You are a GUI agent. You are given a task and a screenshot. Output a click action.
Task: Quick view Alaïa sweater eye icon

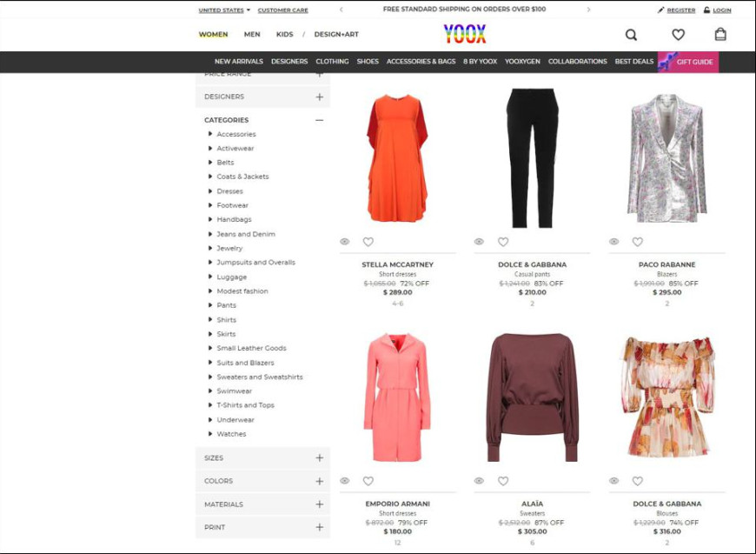coord(479,481)
